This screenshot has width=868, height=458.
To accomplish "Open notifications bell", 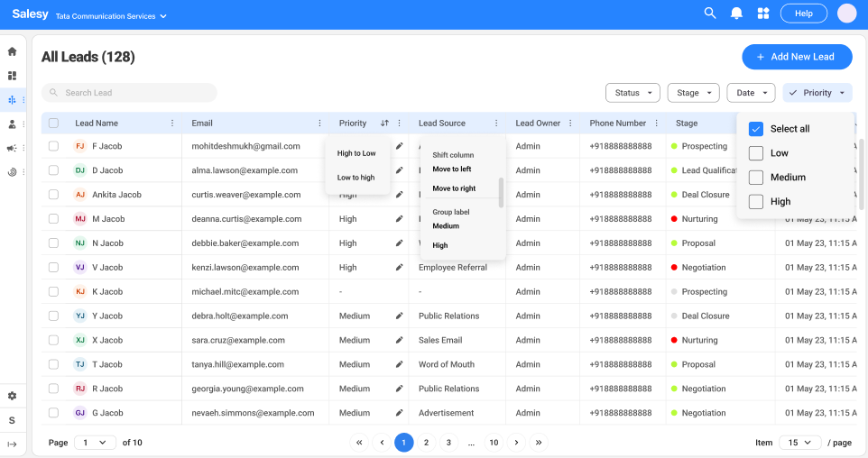I will tap(736, 14).
